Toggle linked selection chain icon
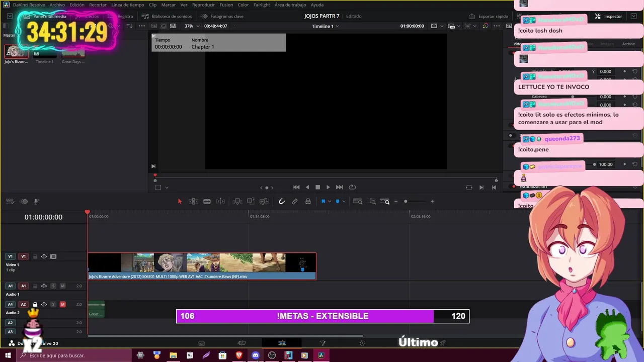Screen dimensions: 644x362 [295, 202]
